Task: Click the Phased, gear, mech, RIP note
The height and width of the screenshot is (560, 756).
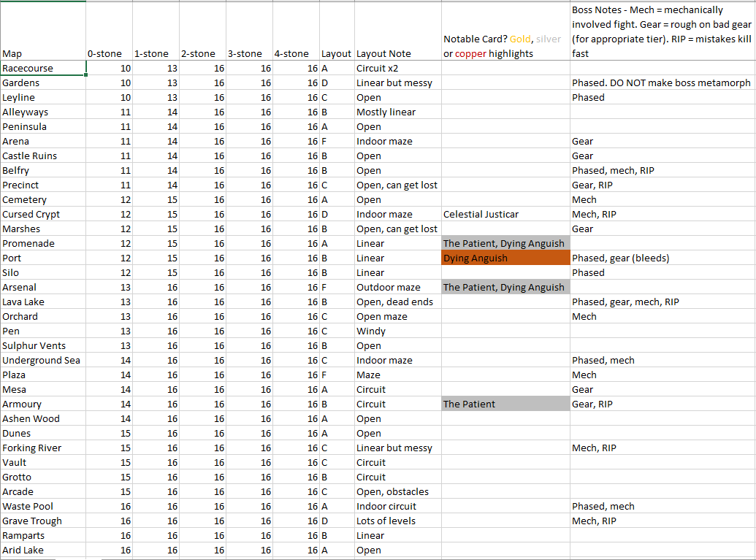Action: (663, 302)
